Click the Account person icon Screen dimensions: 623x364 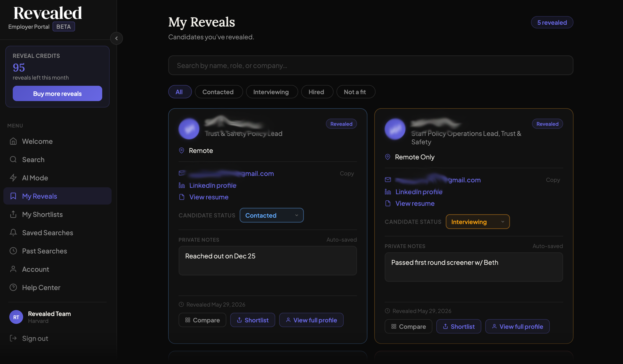pyautogui.click(x=13, y=269)
